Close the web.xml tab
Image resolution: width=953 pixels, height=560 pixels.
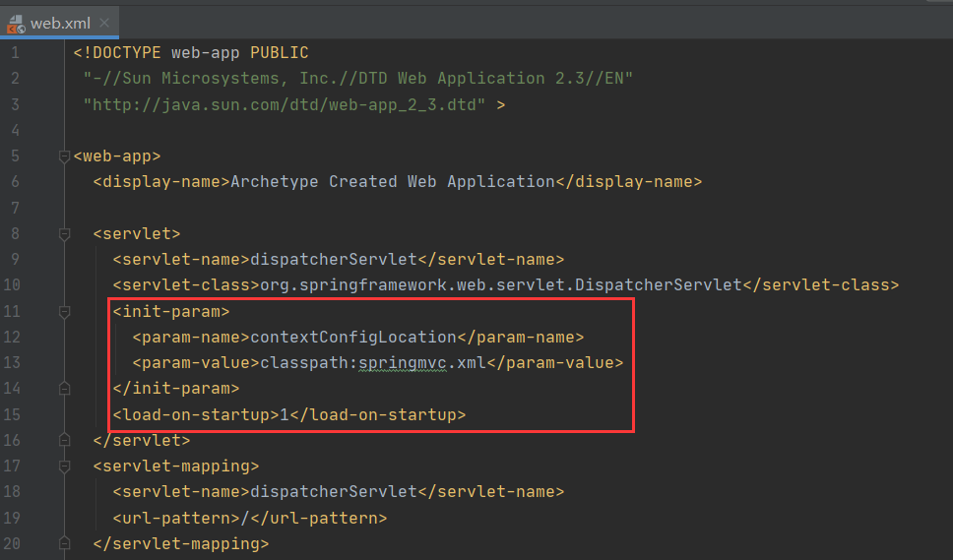point(104,23)
